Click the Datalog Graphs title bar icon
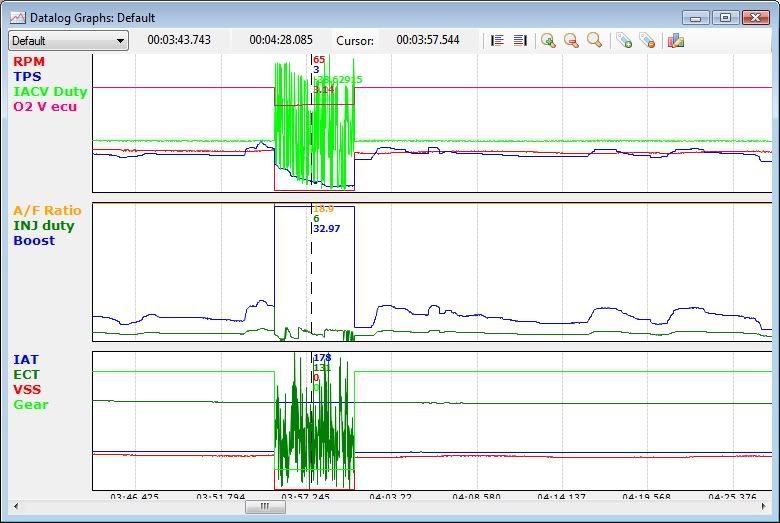The image size is (780, 523). click(x=18, y=18)
